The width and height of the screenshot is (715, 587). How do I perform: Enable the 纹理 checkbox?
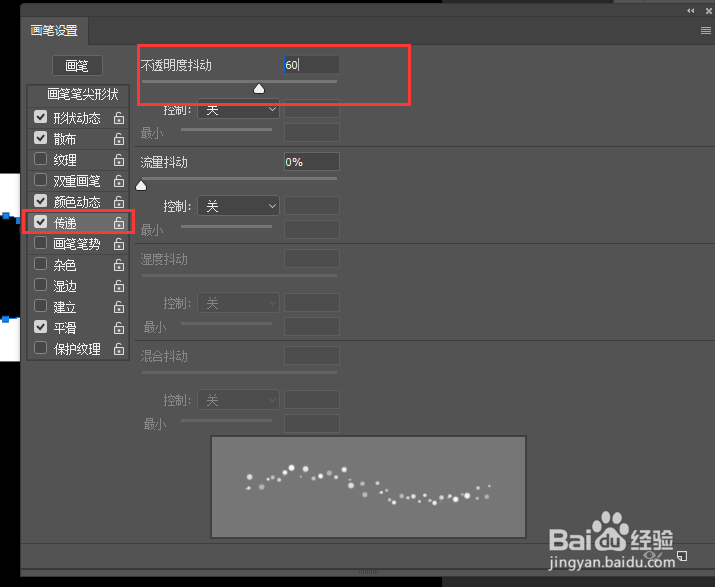pyautogui.click(x=41, y=159)
